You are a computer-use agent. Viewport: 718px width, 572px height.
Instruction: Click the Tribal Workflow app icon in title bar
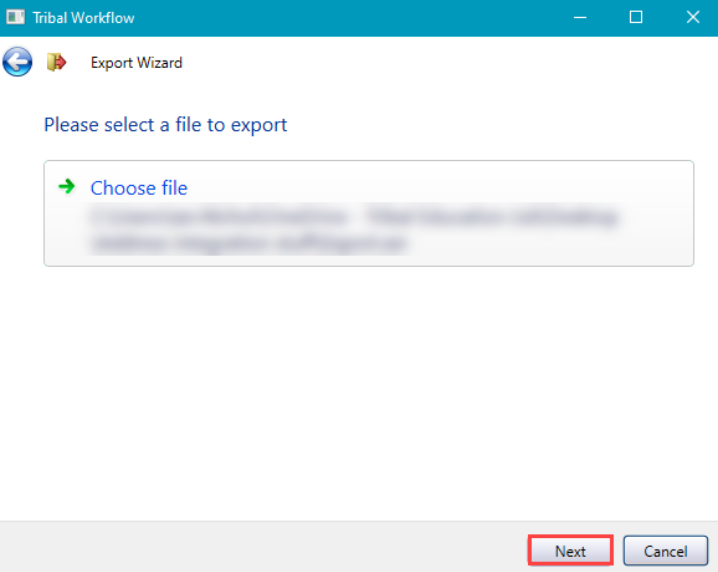click(x=16, y=17)
